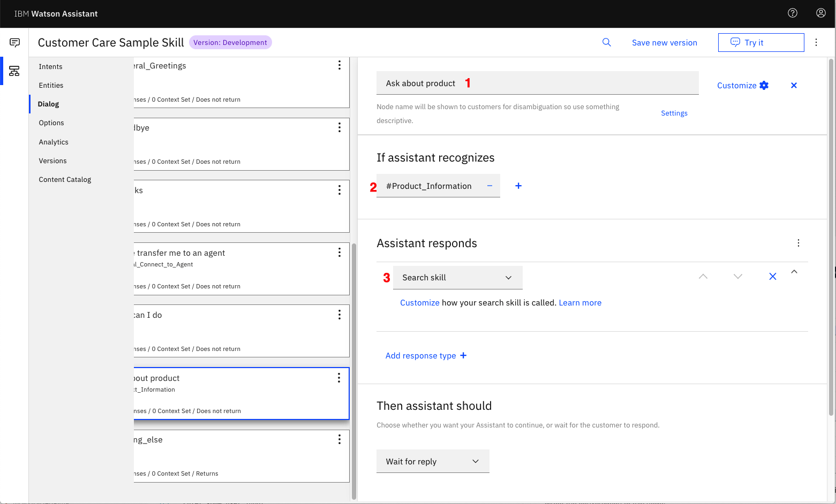
Task: Collapse the Search skill response section
Action: pyautogui.click(x=794, y=272)
